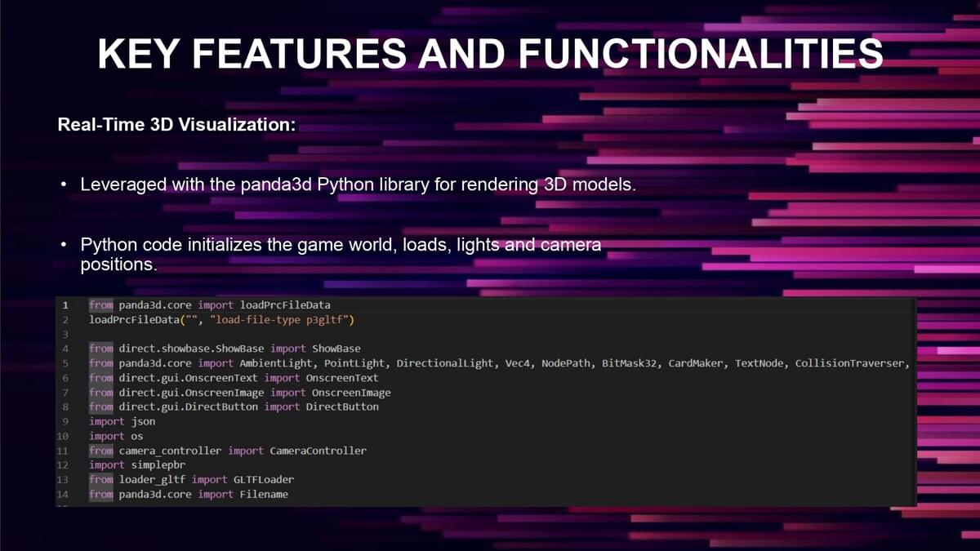Click the title 'KEY FEATURES AND FUNCTIONALITIES'

[490, 54]
